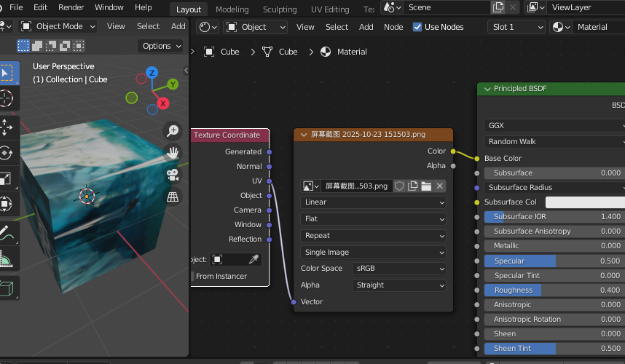This screenshot has height=364, width=625.
Task: Toggle the From Instancer checkbox
Action: click(x=192, y=276)
